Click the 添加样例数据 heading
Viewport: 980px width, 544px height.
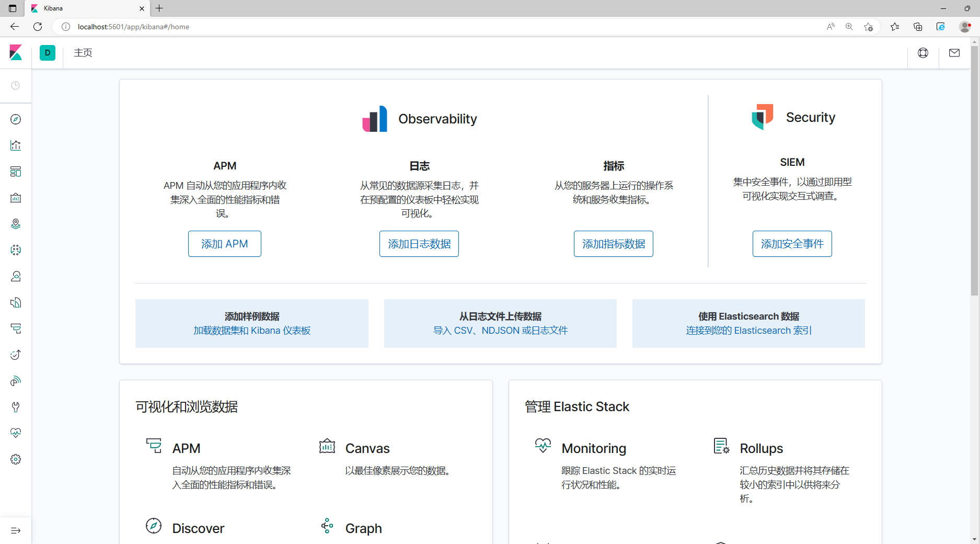pos(252,316)
